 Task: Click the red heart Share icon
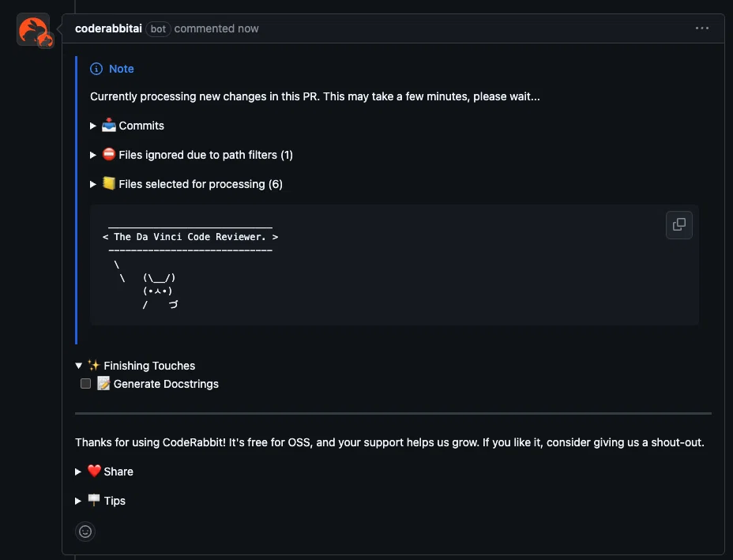point(94,471)
